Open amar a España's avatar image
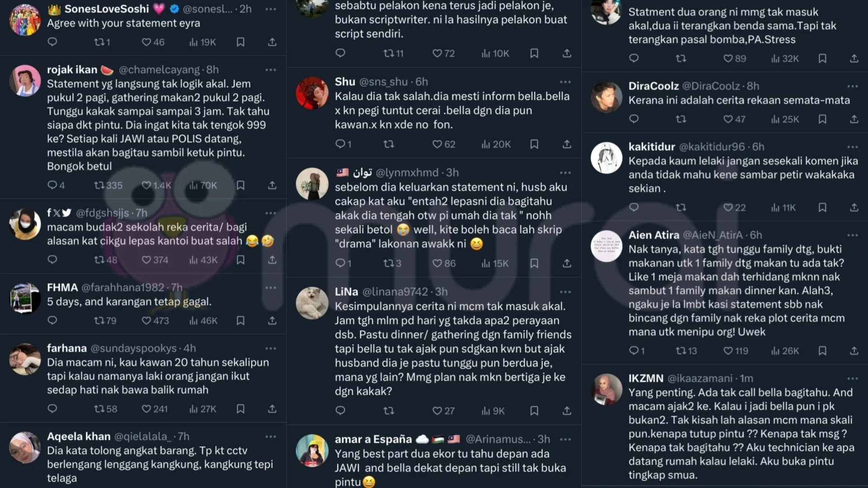 (x=312, y=450)
